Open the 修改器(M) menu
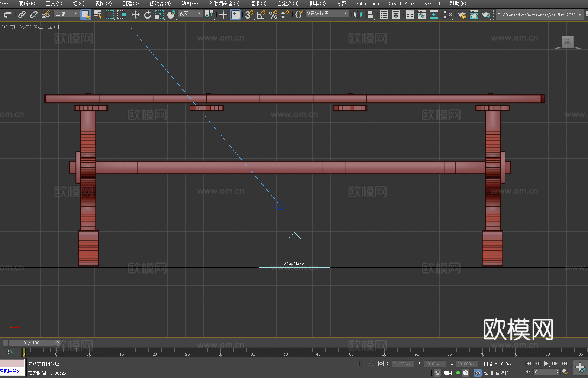Viewport: 588px width, 378px height. [x=160, y=3]
